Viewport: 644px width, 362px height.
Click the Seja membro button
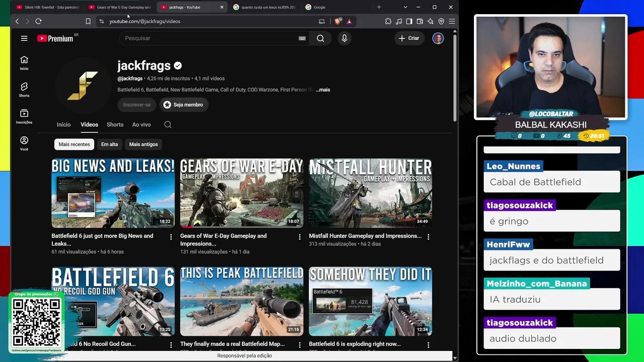(184, 105)
